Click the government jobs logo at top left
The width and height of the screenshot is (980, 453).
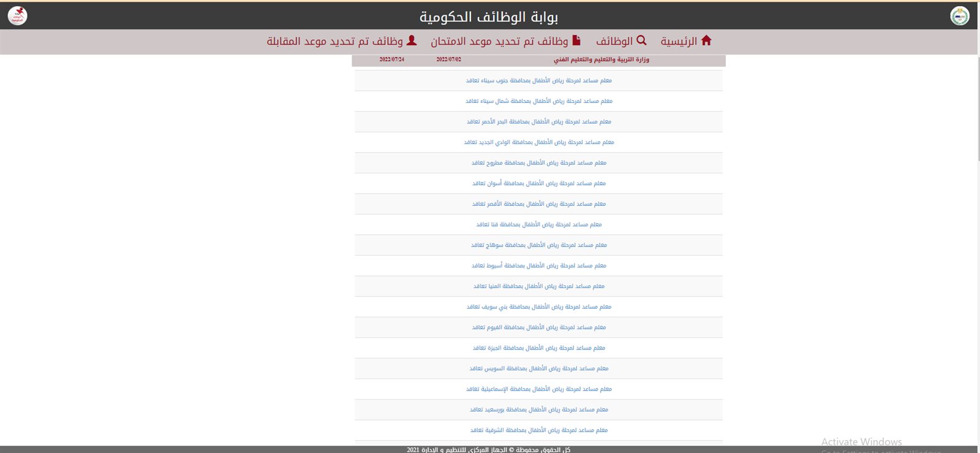point(18,15)
